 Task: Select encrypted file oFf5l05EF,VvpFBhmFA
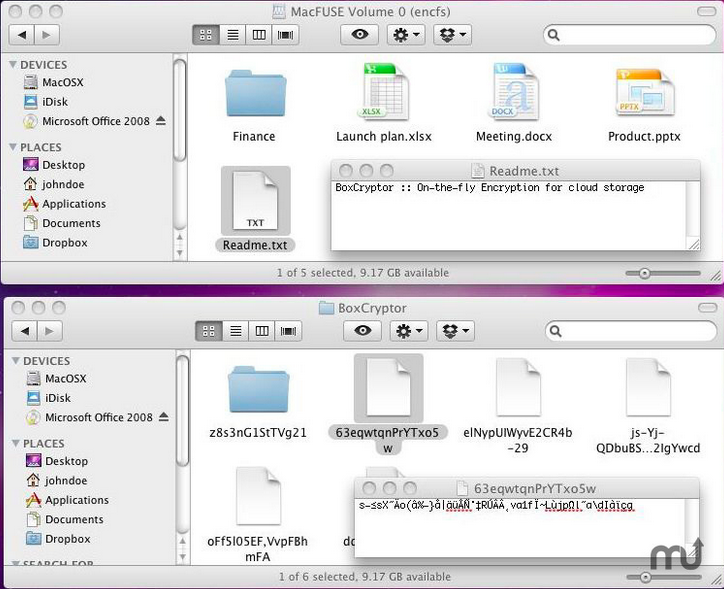(258, 496)
